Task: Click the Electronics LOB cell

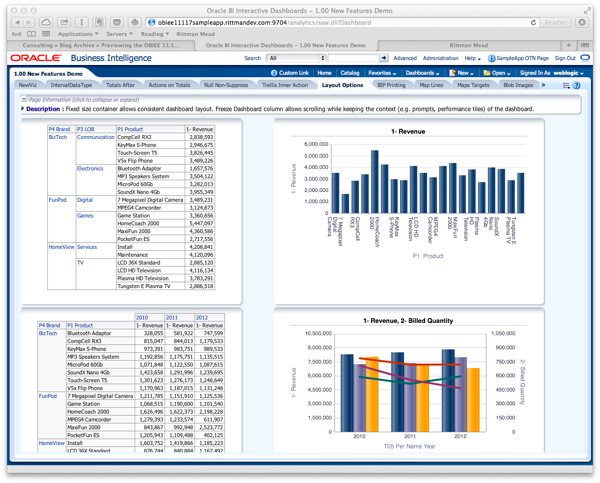Action: (x=90, y=168)
